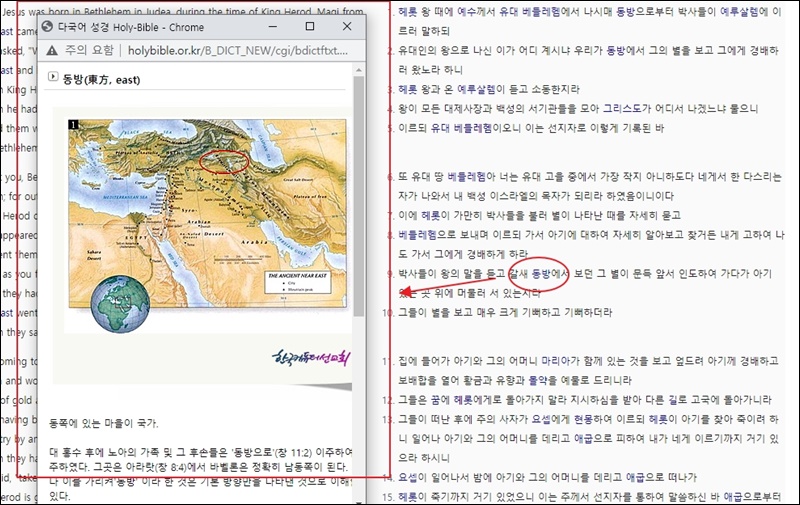Minimize the Holy-Bible popup window
Image resolution: width=800 pixels, height=505 pixels.
(273, 27)
